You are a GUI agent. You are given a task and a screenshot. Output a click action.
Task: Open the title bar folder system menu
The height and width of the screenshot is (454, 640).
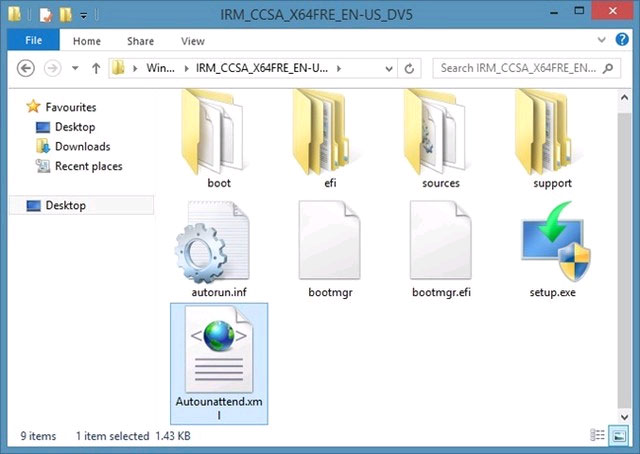pos(14,14)
